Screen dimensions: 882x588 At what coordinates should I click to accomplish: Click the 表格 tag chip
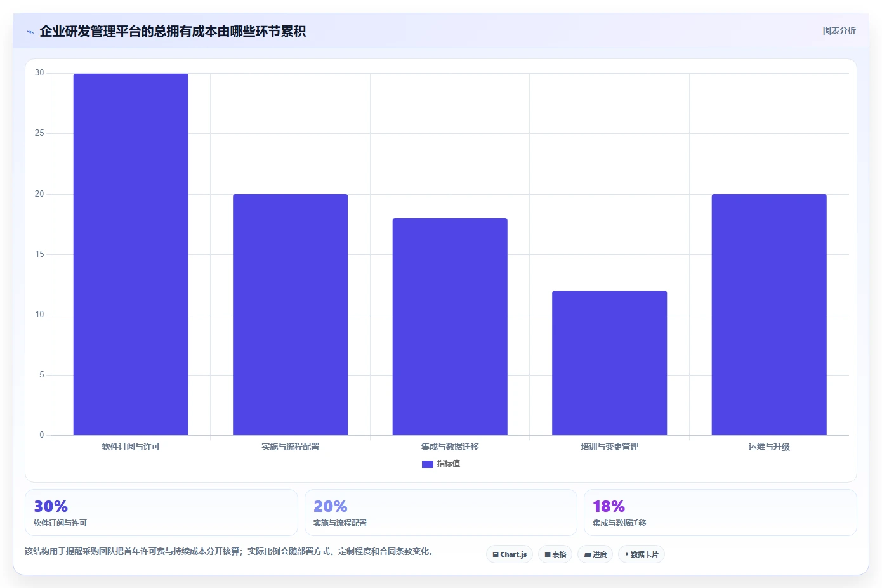click(x=555, y=554)
